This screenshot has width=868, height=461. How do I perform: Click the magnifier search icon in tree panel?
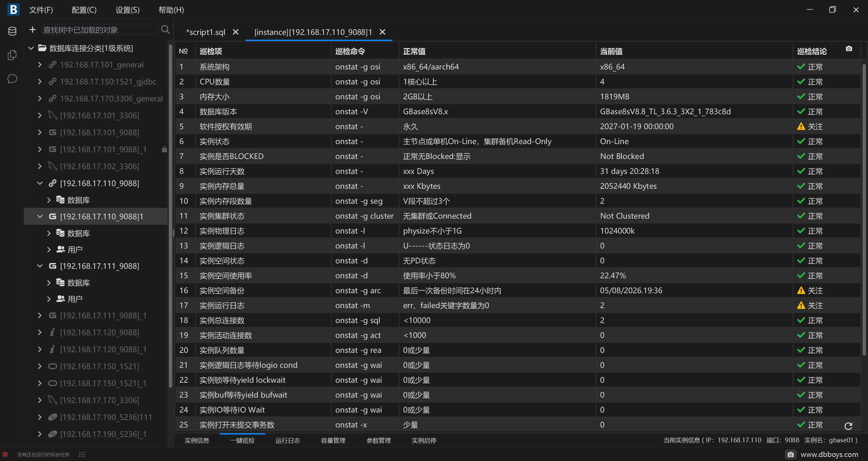(165, 30)
